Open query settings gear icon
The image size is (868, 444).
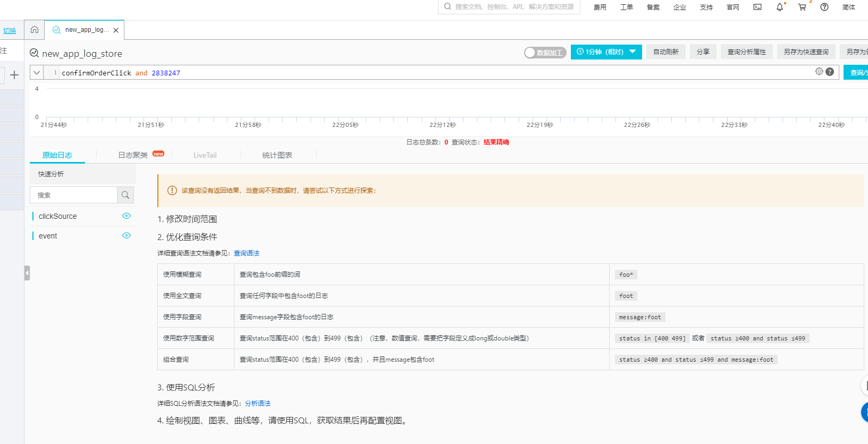[x=819, y=72]
